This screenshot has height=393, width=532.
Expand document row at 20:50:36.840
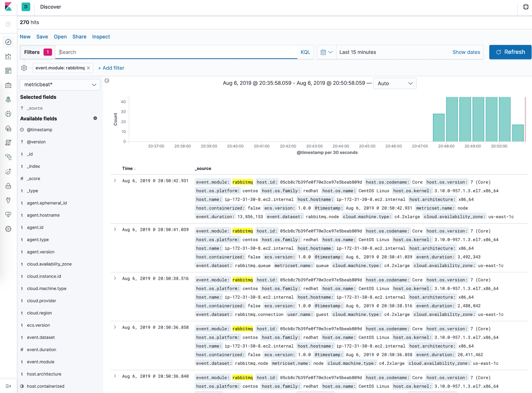pyautogui.click(x=115, y=376)
